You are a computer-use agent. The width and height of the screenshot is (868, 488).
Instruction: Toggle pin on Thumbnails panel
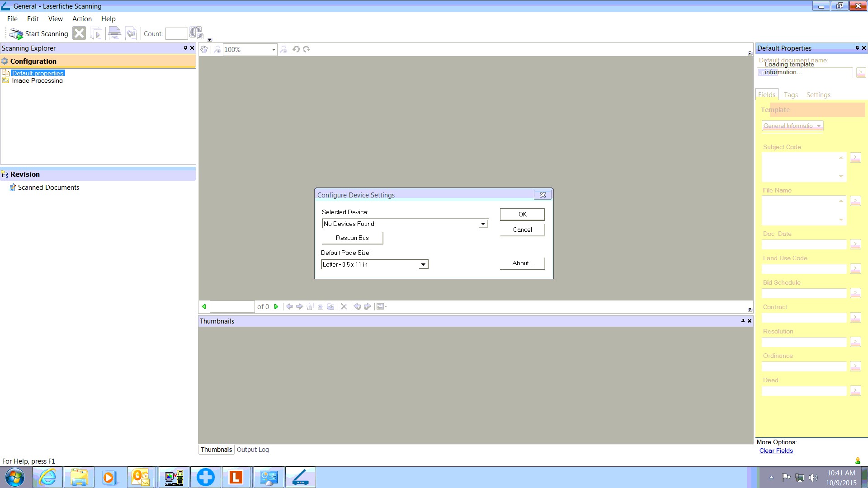(x=743, y=321)
